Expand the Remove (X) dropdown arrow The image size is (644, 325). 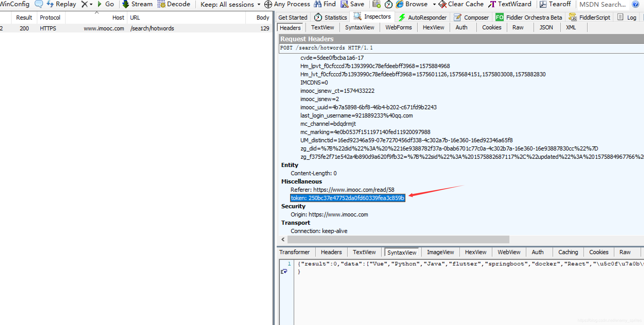[91, 4]
